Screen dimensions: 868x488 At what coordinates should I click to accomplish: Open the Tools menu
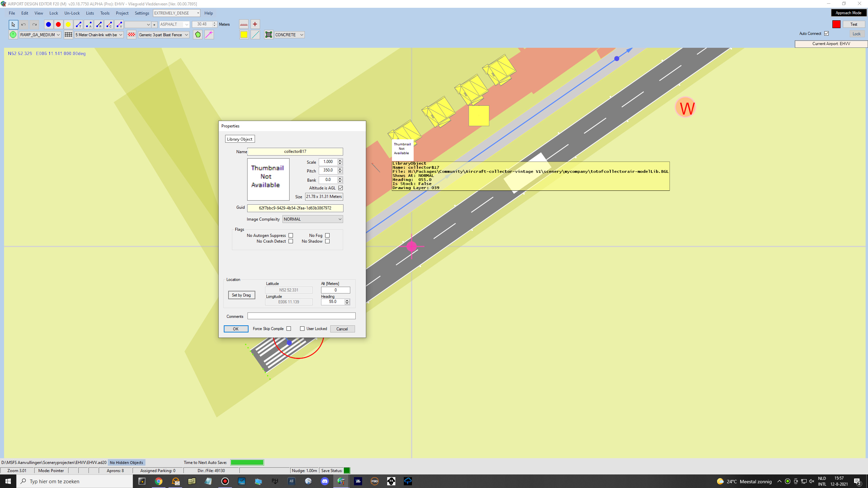point(105,13)
